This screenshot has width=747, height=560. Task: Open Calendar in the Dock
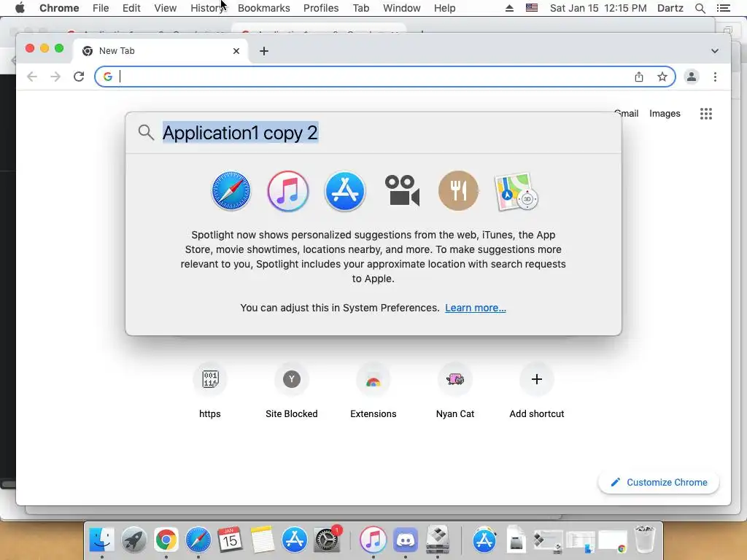pyautogui.click(x=230, y=540)
